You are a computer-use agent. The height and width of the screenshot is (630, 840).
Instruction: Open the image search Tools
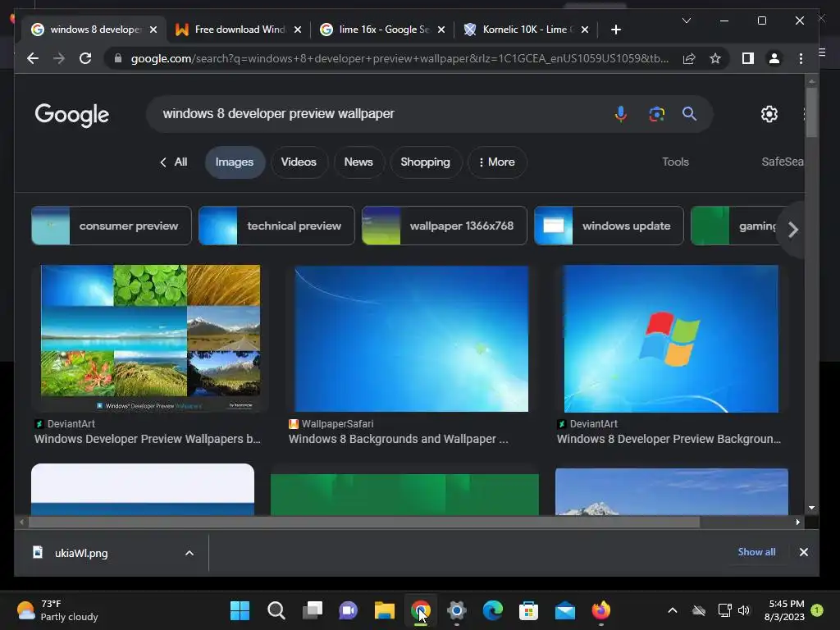[675, 162]
